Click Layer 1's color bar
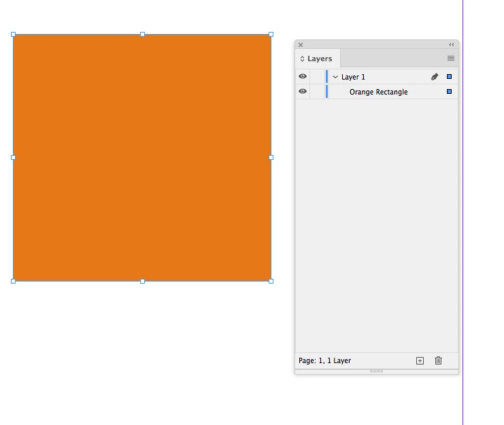Image resolution: width=504 pixels, height=425 pixels. (x=326, y=76)
